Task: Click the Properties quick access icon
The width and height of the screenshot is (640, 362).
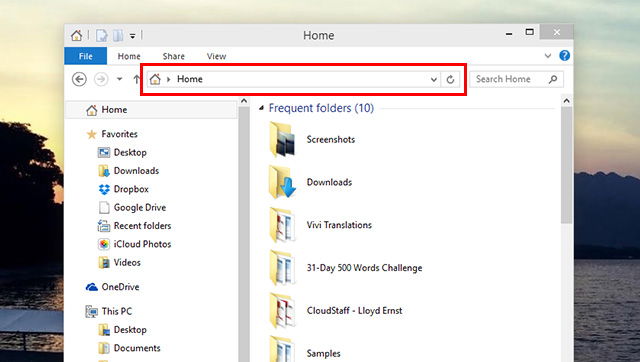Action: 101,36
